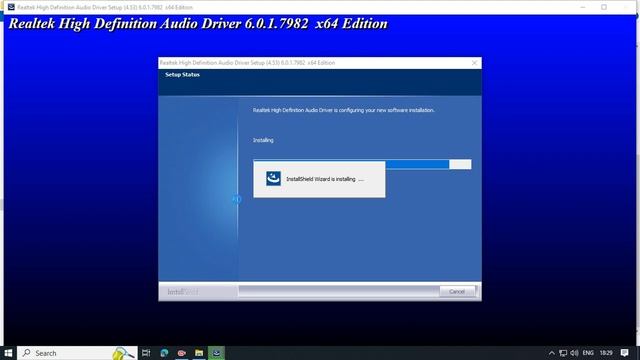640x360 pixels.
Task: Open Task View from taskbar
Action: (x=146, y=353)
